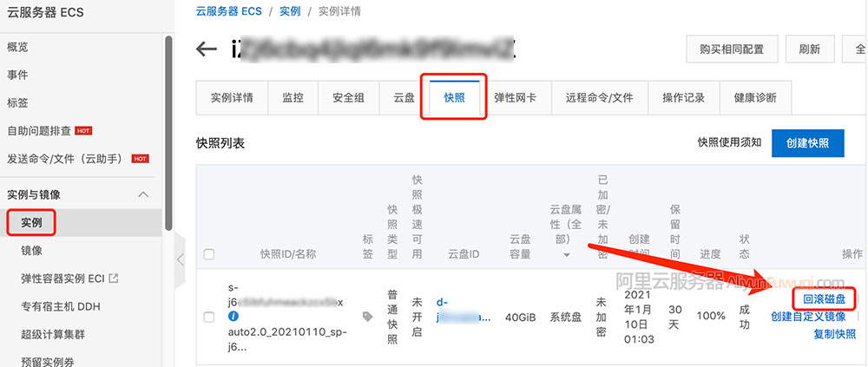Viewport: 868px width, 367px height.
Task: Select all snapshots with header checkbox
Action: click(208, 254)
